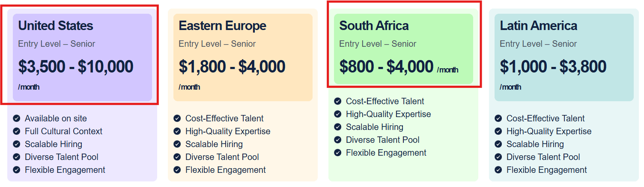Click Latin America Cost-Effective Talent checkmark icon
The width and height of the screenshot is (644, 187).
498,118
